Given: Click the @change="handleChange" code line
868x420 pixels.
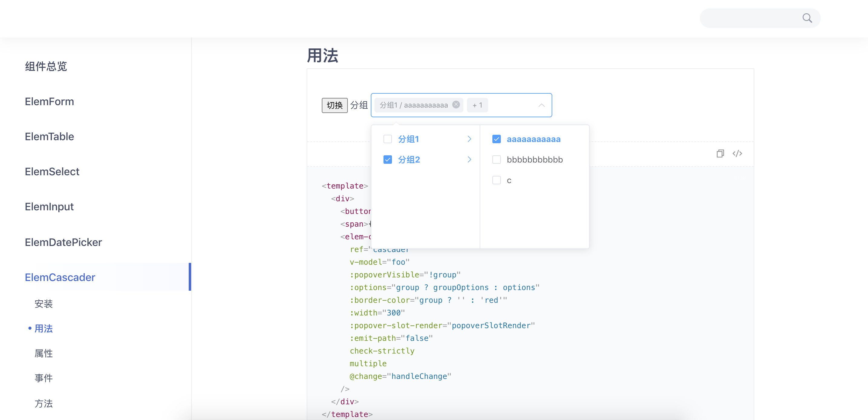Looking at the screenshot, I should 400,376.
